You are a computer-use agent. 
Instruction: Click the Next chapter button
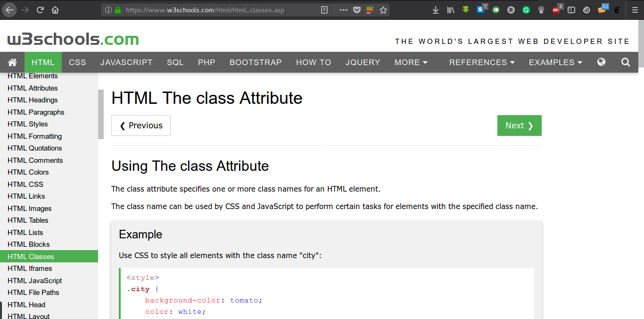(519, 125)
